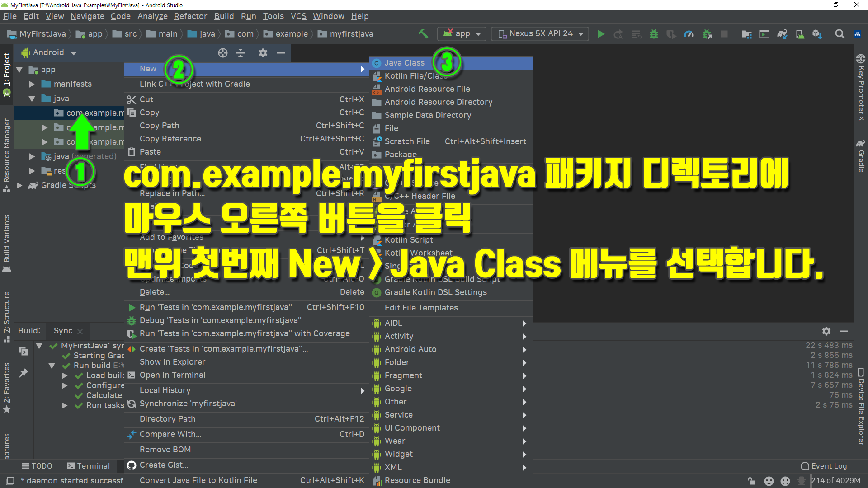
Task: Toggle tool window buttons icon in bottom-left corner
Action: pos(9,481)
